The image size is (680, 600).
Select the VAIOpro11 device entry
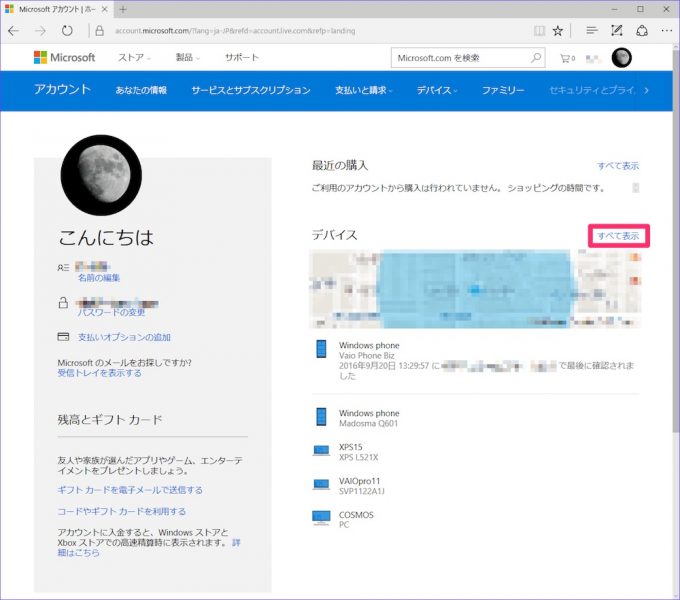pos(362,486)
